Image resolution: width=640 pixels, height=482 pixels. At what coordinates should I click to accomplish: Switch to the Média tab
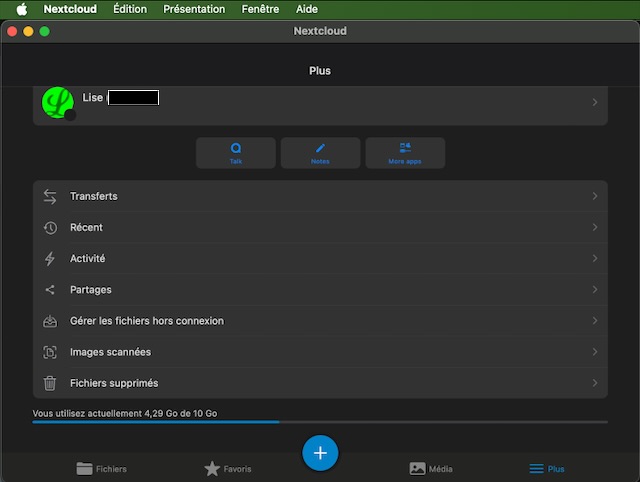(431, 468)
